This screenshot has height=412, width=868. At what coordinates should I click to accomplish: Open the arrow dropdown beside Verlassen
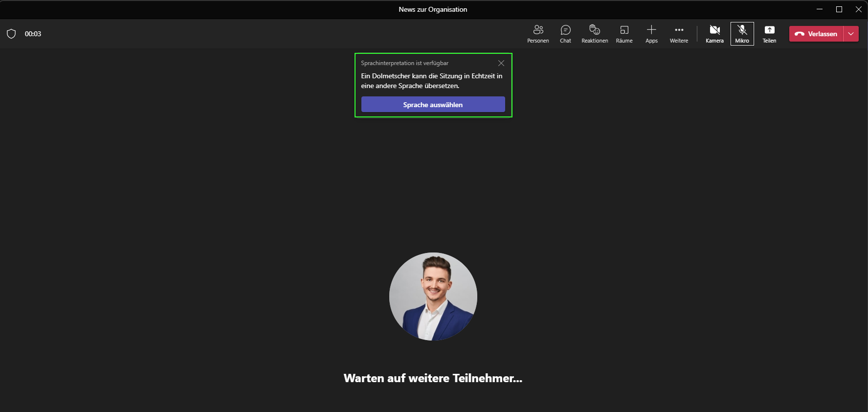[x=851, y=34]
